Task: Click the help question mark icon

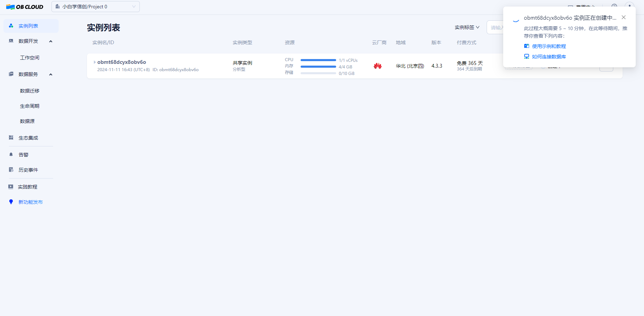Action: 614,7
